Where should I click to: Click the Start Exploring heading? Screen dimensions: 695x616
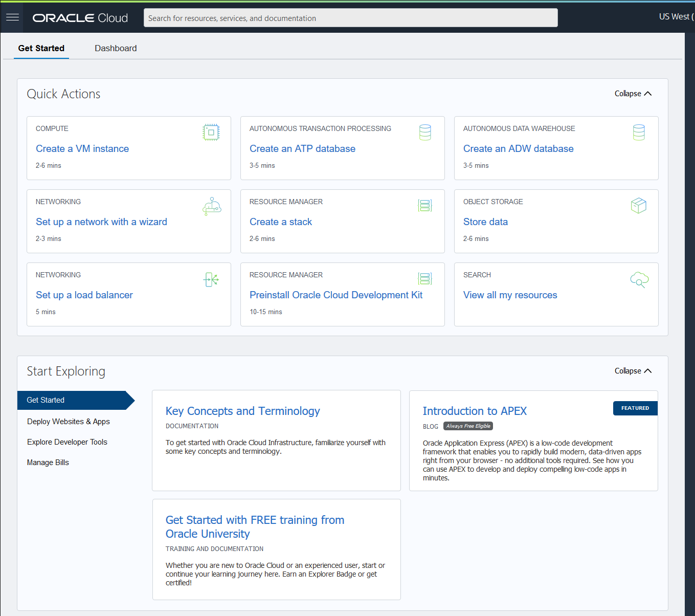(66, 371)
